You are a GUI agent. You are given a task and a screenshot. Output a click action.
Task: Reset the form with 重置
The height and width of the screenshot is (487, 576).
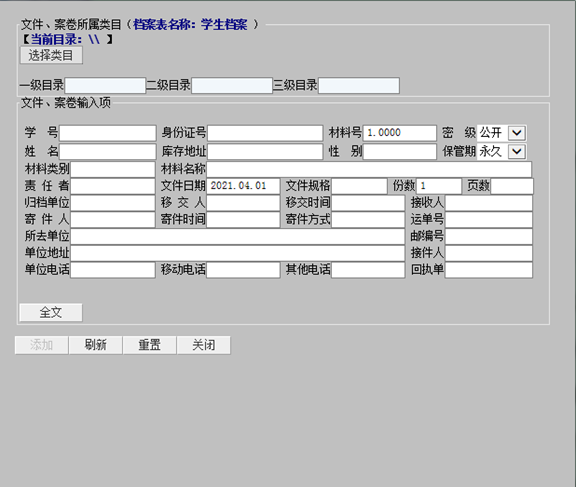[150, 345]
